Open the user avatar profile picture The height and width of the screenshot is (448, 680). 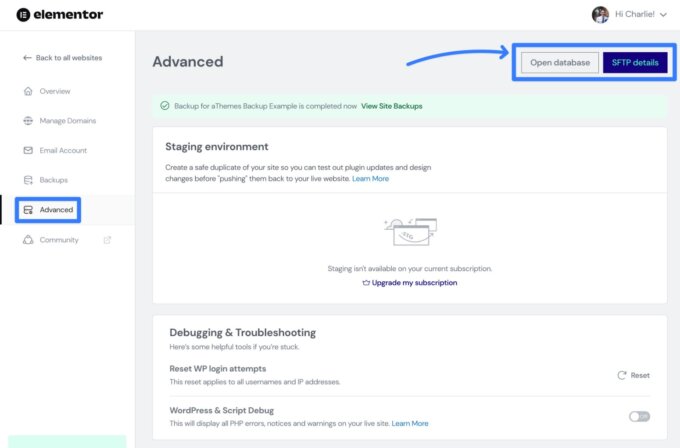[600, 15]
